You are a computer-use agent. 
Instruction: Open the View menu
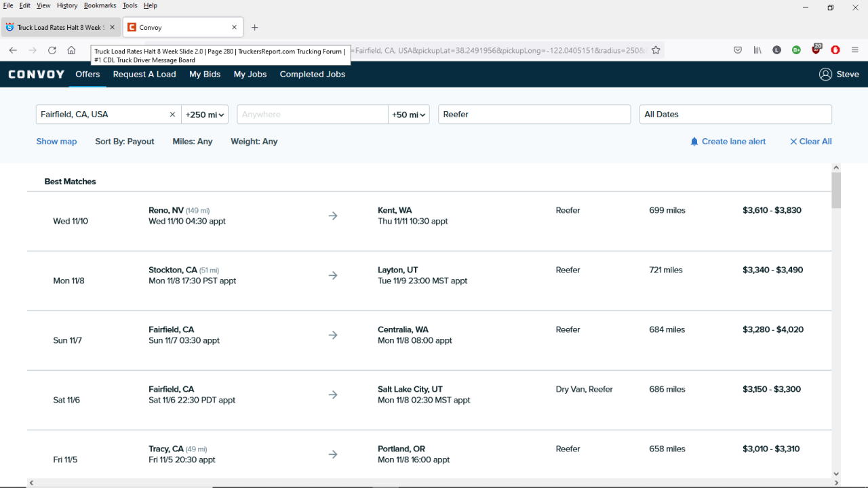[43, 5]
